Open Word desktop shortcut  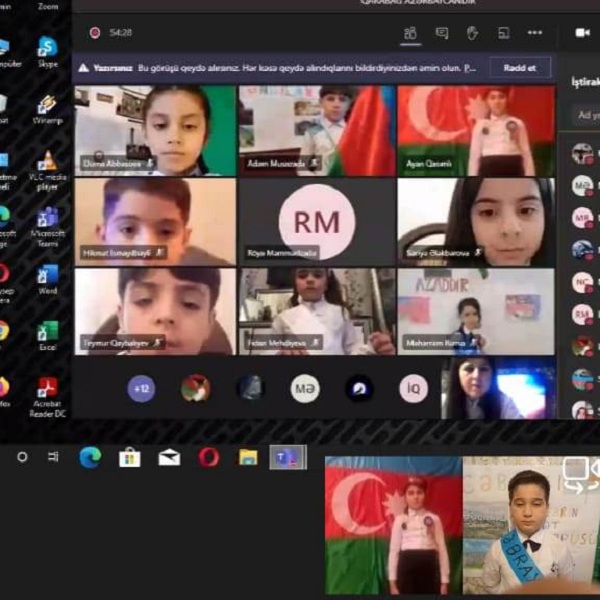point(48,280)
